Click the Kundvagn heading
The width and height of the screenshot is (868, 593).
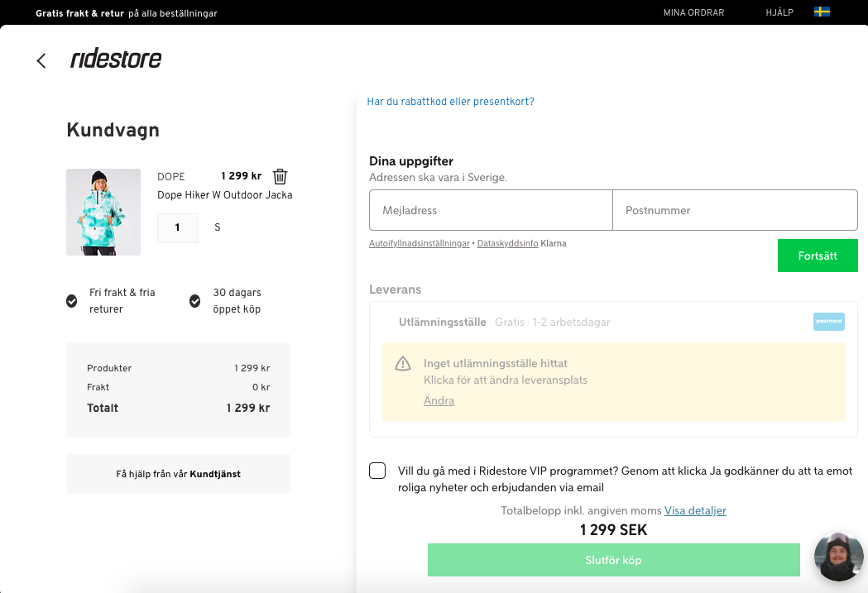pyautogui.click(x=113, y=130)
